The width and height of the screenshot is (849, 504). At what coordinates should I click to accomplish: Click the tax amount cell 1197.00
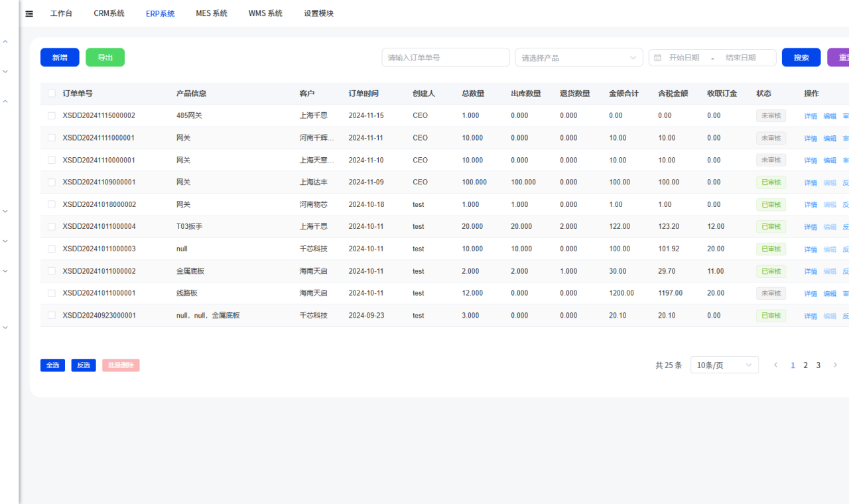click(671, 293)
